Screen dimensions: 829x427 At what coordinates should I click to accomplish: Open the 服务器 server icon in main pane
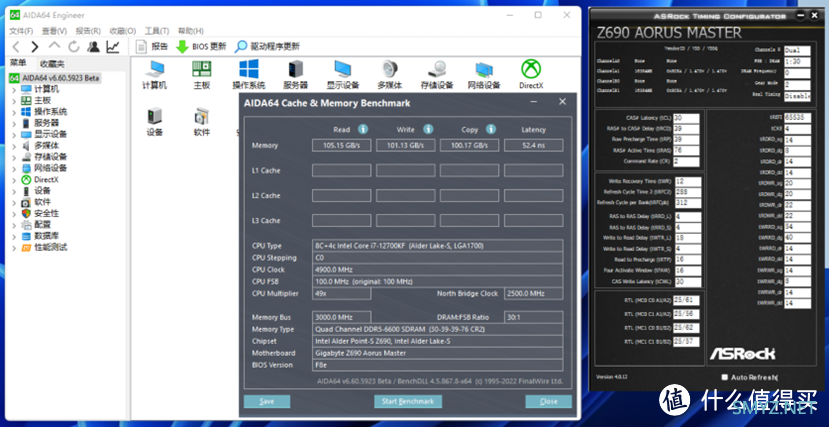296,75
